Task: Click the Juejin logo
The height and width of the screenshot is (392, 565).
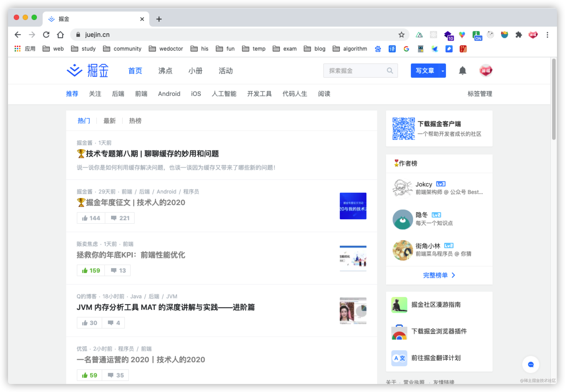Action: pos(88,71)
